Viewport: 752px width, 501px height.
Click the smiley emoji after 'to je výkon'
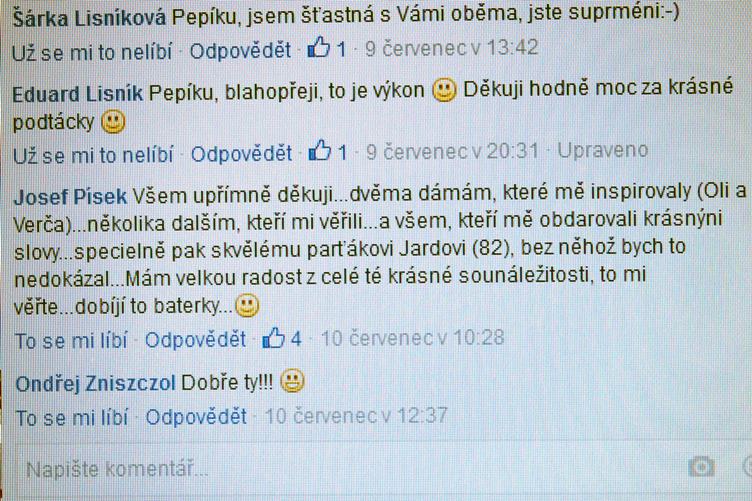(444, 90)
